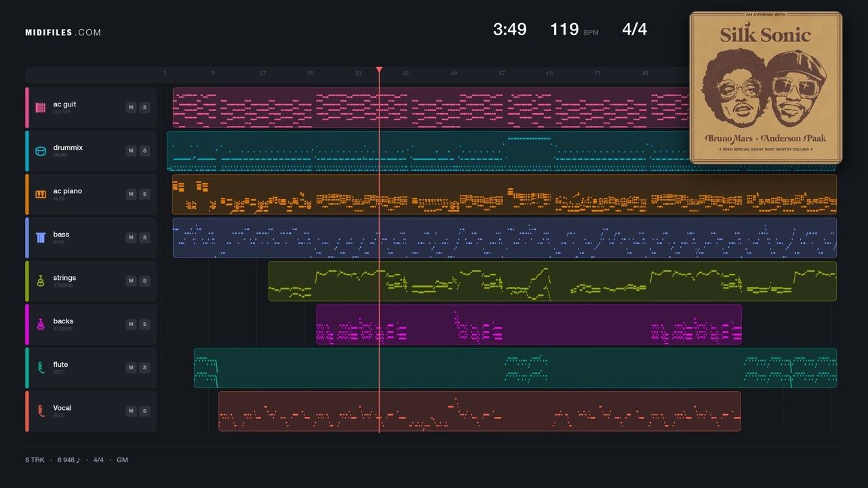
Task: Mute the bass track
Action: point(131,237)
